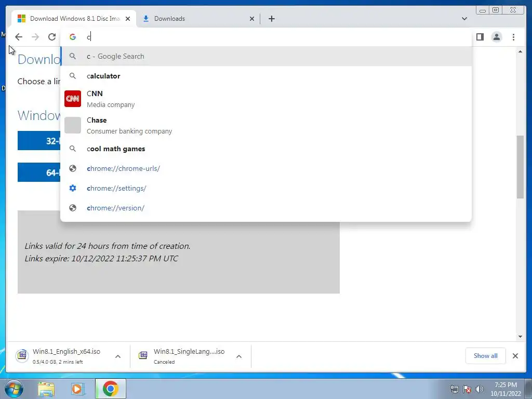Screen dimensions: 532x399
Task: Click the globe icon beside chrome://chrome-urls/
Action: tap(73, 169)
